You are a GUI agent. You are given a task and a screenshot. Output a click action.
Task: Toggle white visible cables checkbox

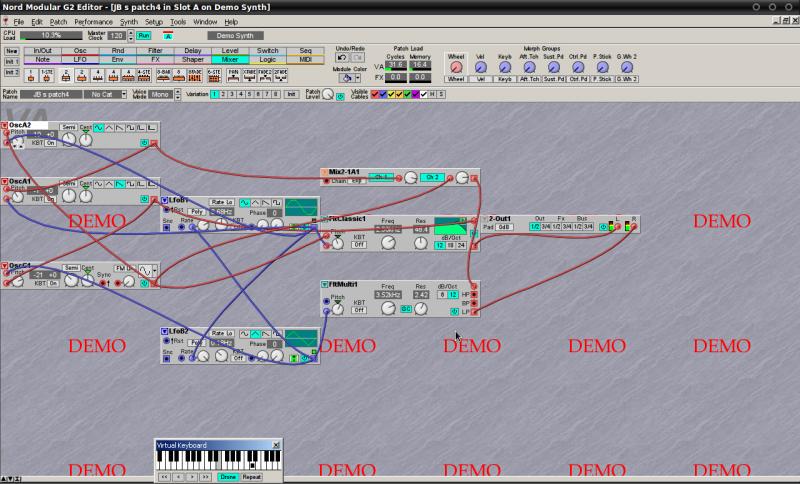(424, 94)
